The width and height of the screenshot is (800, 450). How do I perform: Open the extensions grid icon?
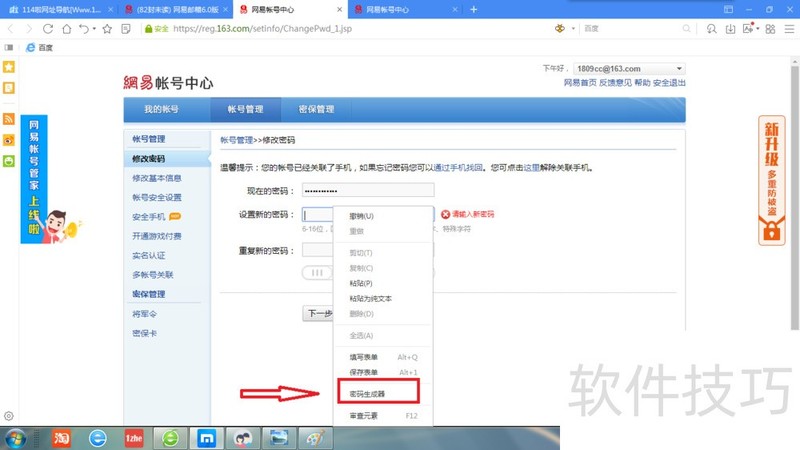(770, 29)
